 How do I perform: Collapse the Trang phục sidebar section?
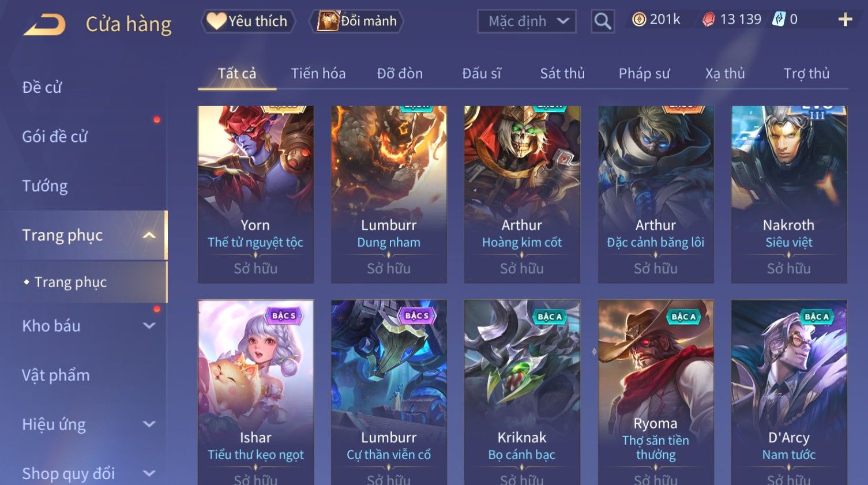149,235
